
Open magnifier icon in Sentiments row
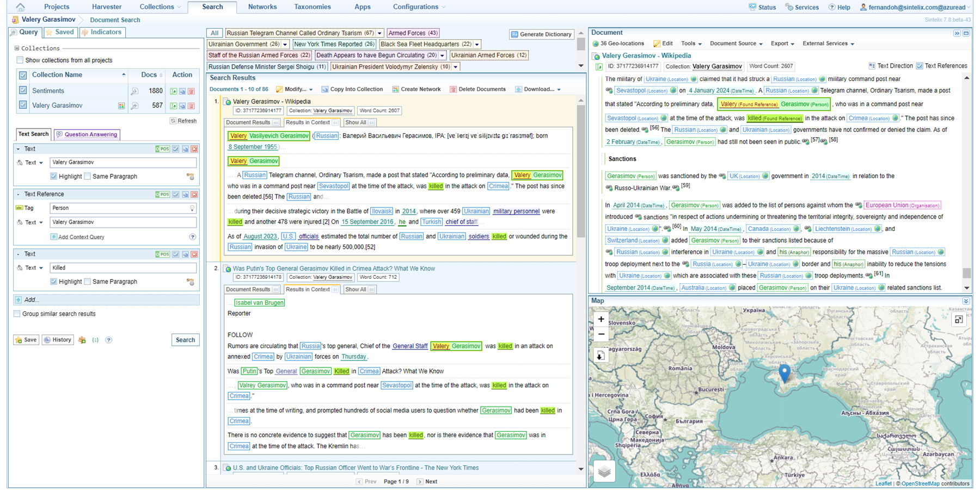134,91
